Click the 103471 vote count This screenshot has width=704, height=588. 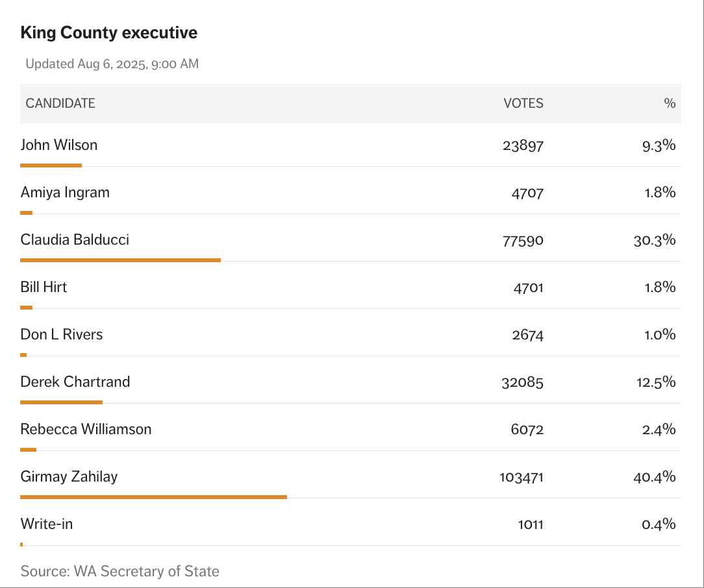tap(522, 477)
